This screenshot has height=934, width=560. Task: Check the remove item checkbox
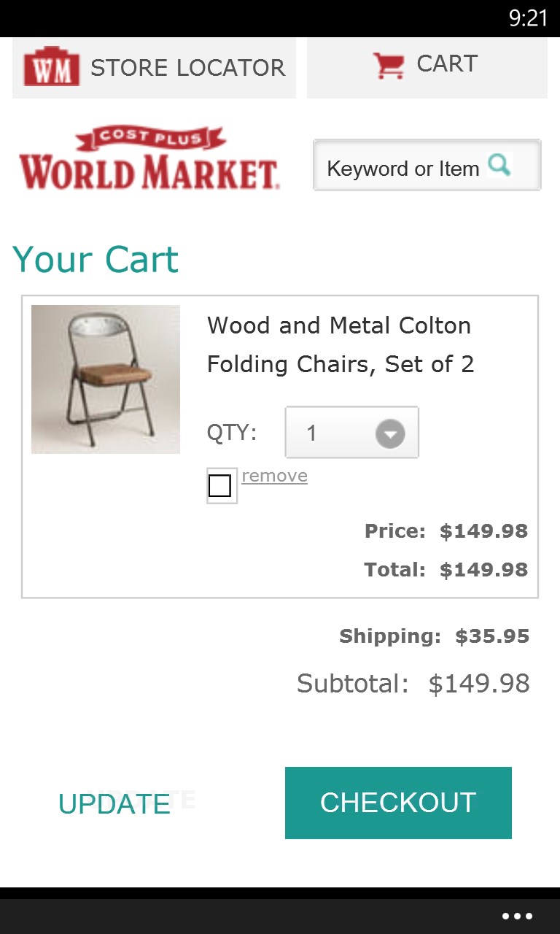click(220, 486)
